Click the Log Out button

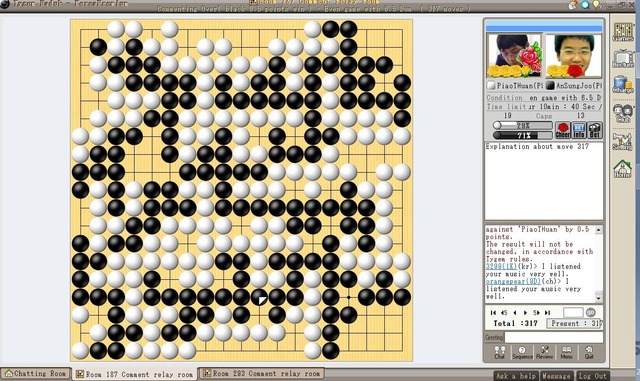pos(593,376)
